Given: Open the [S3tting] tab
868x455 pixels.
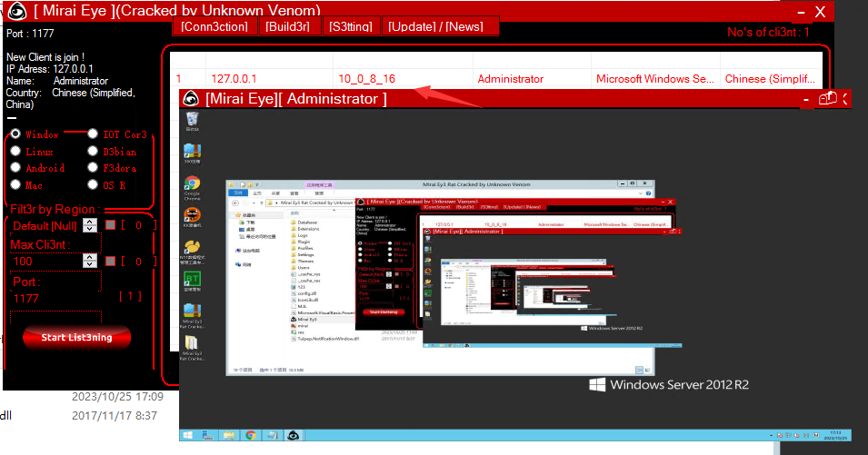Looking at the screenshot, I should 351,26.
